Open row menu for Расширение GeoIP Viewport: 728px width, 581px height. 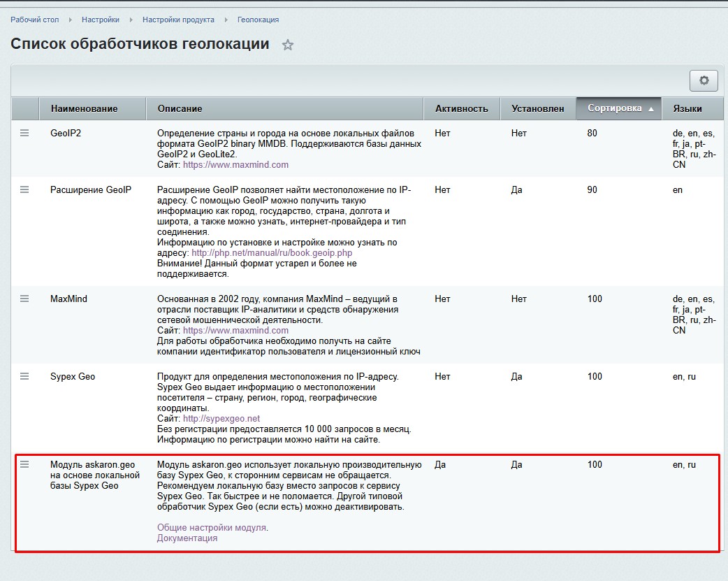click(24, 189)
